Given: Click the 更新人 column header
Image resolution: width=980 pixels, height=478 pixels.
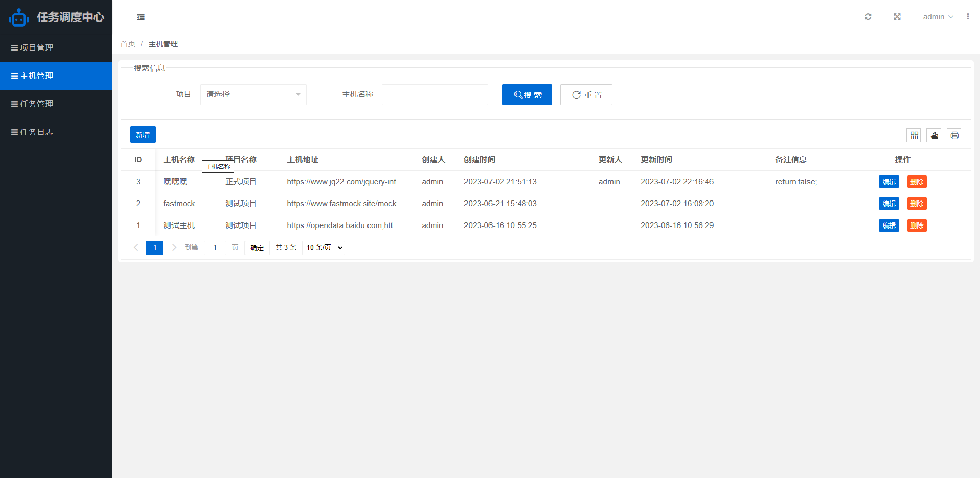Looking at the screenshot, I should click(610, 160).
